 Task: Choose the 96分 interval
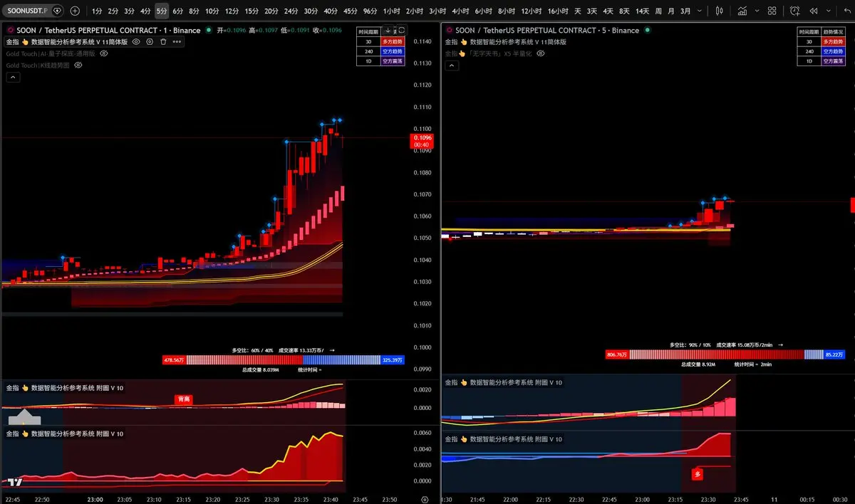(370, 11)
